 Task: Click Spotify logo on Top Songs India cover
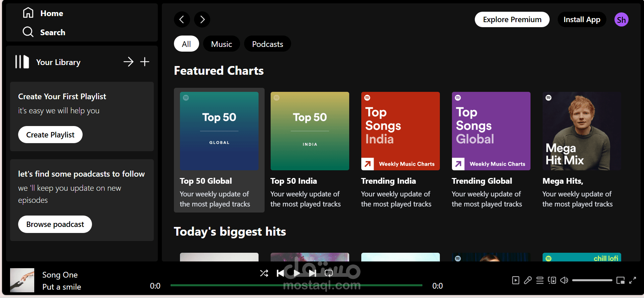pos(367,98)
